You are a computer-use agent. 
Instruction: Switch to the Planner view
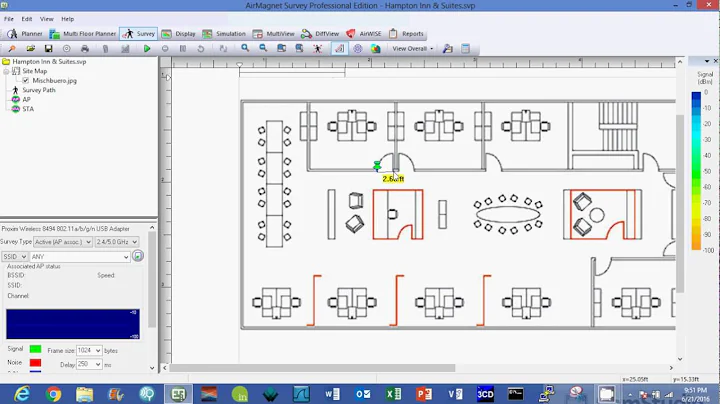(x=25, y=34)
